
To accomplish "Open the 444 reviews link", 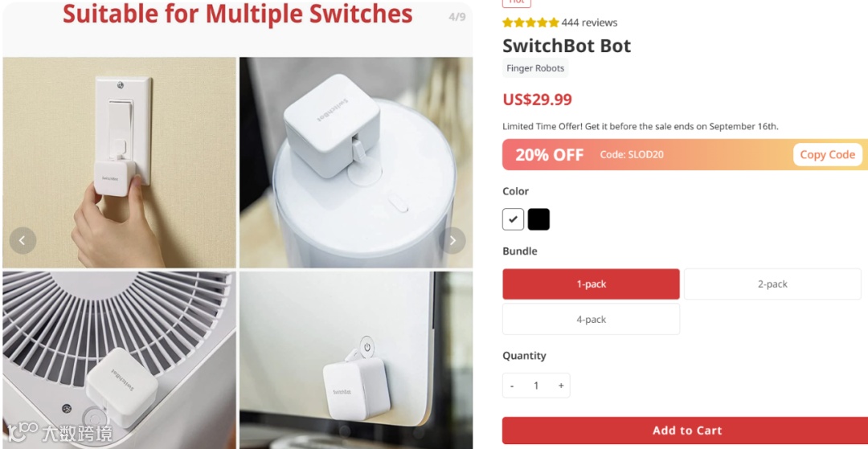I will click(x=590, y=22).
